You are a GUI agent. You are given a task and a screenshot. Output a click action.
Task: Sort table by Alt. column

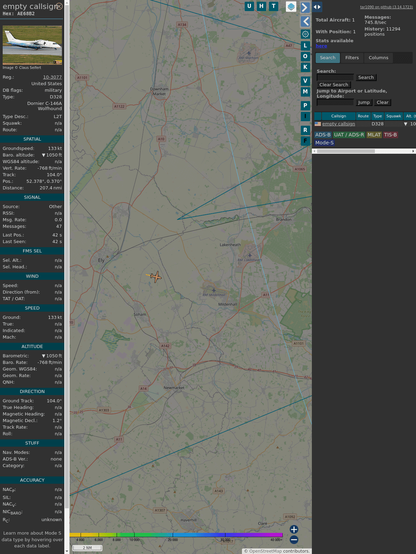point(409,116)
